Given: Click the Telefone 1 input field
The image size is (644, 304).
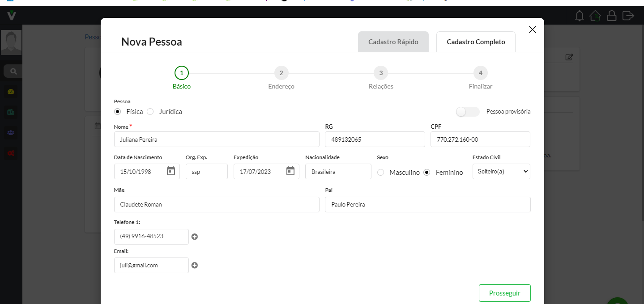Looking at the screenshot, I should [151, 236].
